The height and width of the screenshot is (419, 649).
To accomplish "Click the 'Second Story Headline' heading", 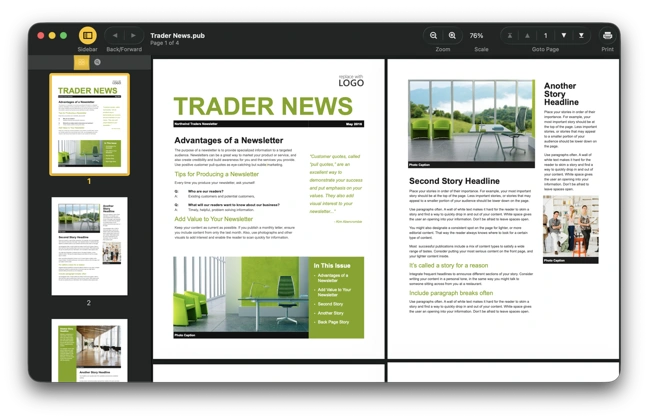I will click(x=454, y=181).
